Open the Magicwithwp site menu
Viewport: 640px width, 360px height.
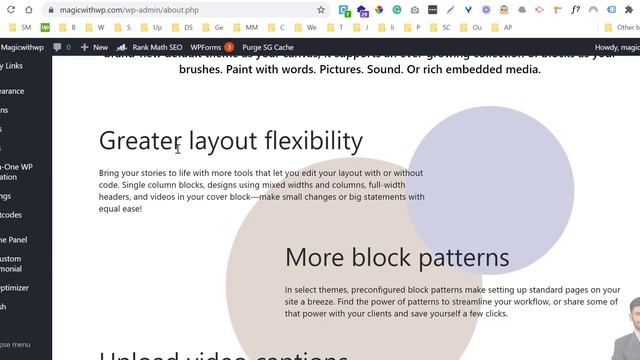coord(22,47)
